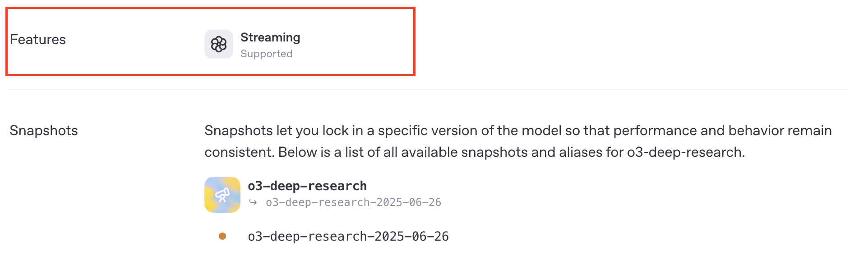868x274 pixels.
Task: Click the o3-deep-research telescope model icon
Action: (222, 195)
